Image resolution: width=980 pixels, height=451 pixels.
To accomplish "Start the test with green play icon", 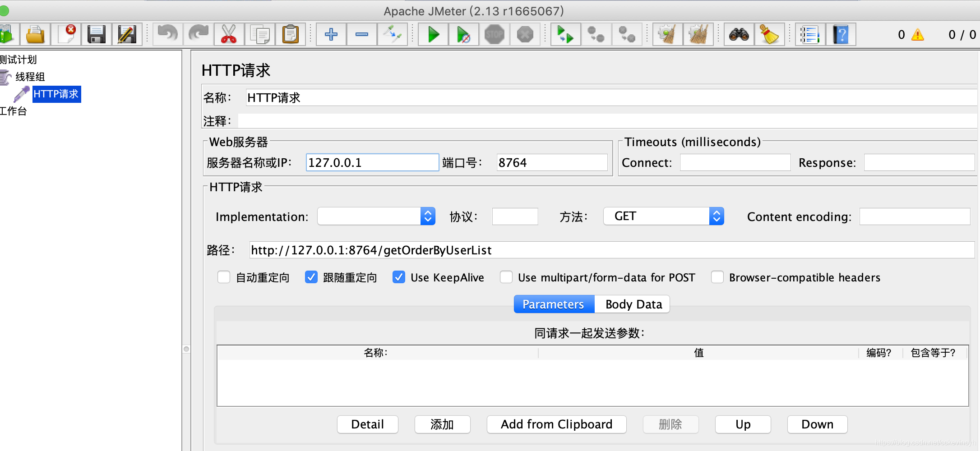I will pyautogui.click(x=433, y=34).
